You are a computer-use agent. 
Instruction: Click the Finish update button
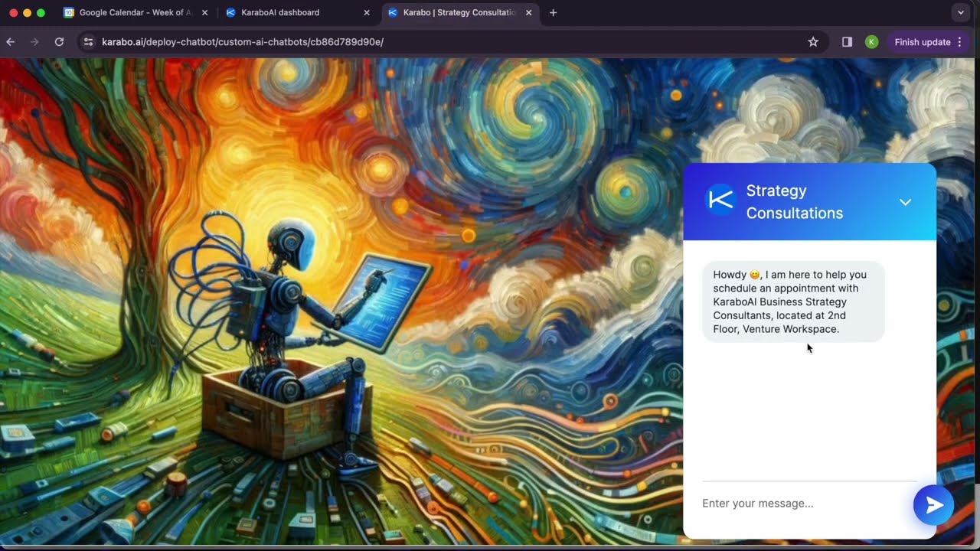(923, 42)
